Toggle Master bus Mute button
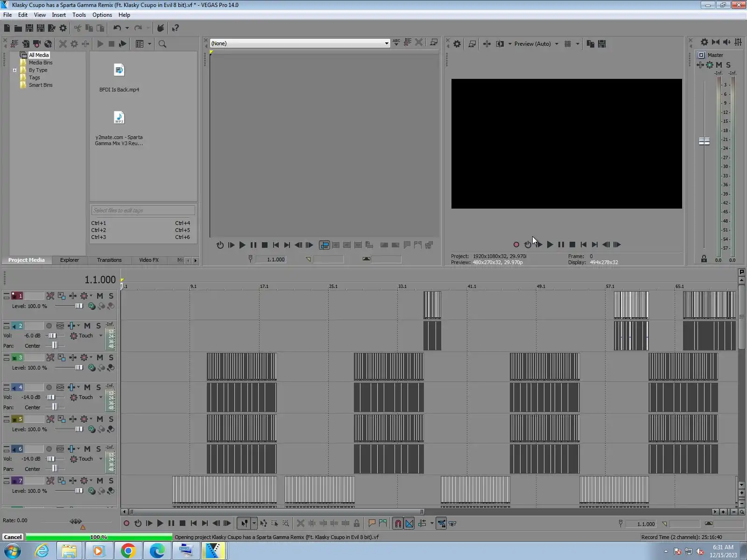Viewport: 747px width, 560px height. tap(719, 65)
